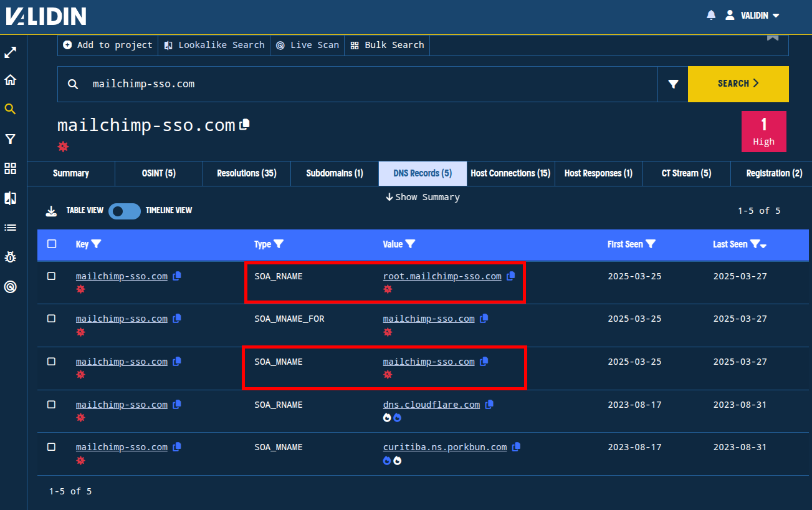This screenshot has width=812, height=510.
Task: Open the Home sidebar icon
Action: pyautogui.click(x=10, y=80)
